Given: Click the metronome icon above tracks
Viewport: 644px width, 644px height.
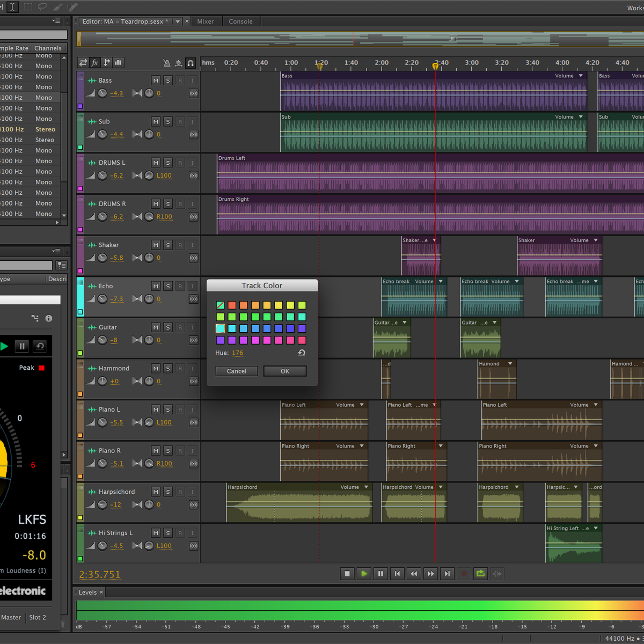Looking at the screenshot, I should (166, 63).
